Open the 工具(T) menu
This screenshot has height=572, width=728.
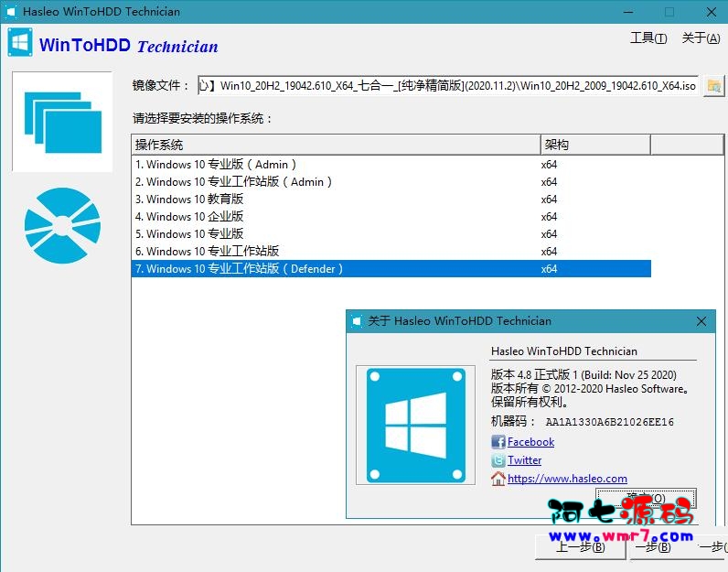click(x=648, y=38)
